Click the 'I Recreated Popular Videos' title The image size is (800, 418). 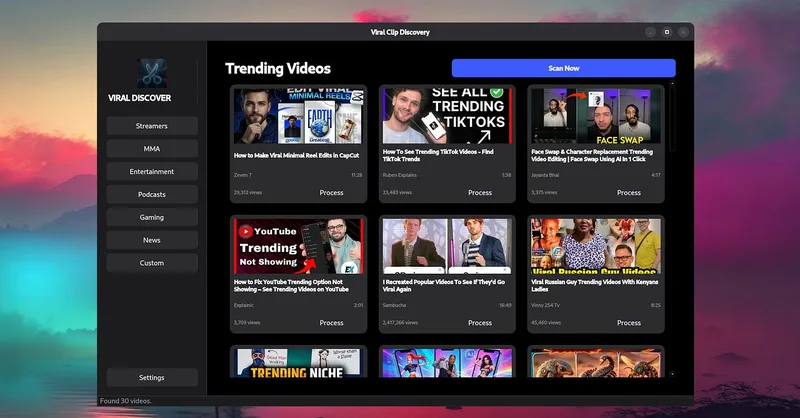click(x=444, y=285)
